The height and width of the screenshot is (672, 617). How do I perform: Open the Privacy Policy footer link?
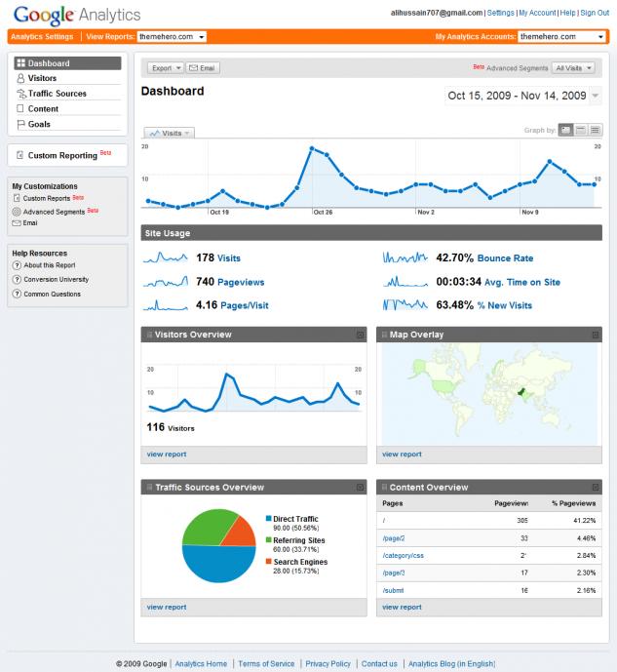pos(328,664)
